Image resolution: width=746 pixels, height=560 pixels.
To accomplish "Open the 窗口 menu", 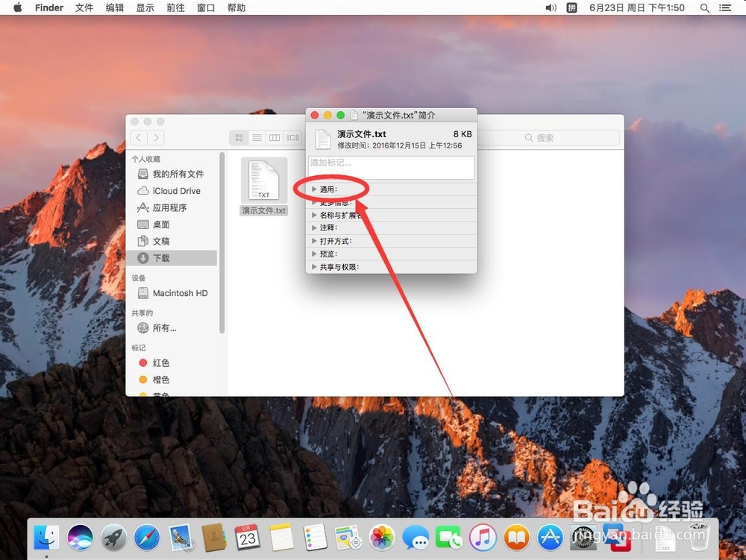I will tap(206, 7).
